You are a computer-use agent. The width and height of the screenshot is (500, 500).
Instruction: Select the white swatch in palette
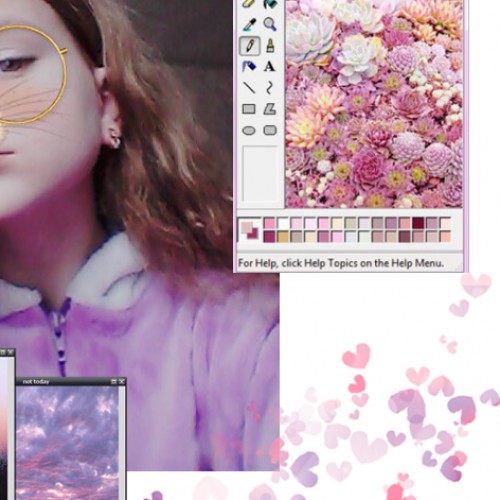coord(283,223)
